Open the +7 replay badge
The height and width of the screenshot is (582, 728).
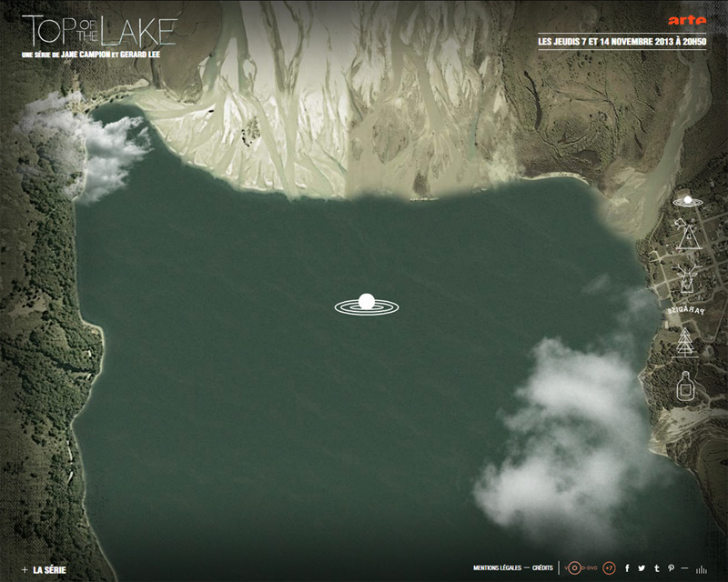609,567
